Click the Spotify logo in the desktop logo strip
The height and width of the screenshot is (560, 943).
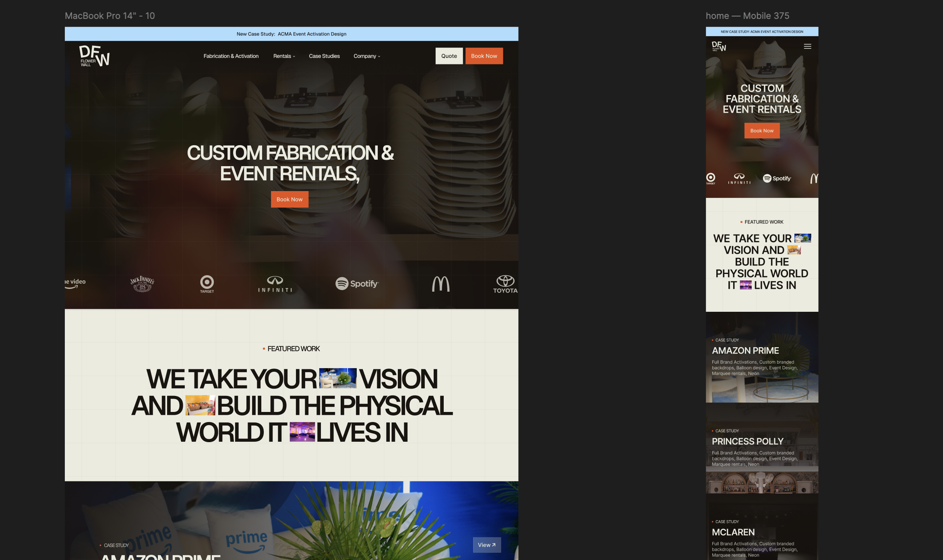point(357,284)
